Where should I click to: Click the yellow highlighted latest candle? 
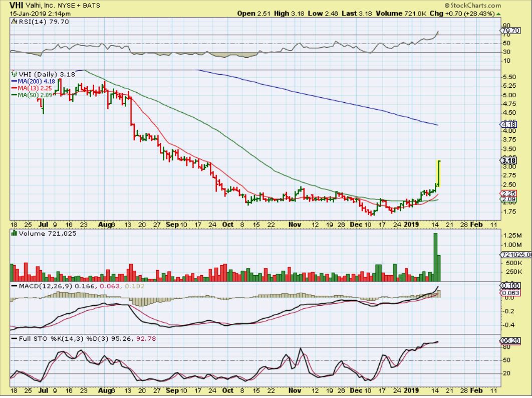(439, 173)
